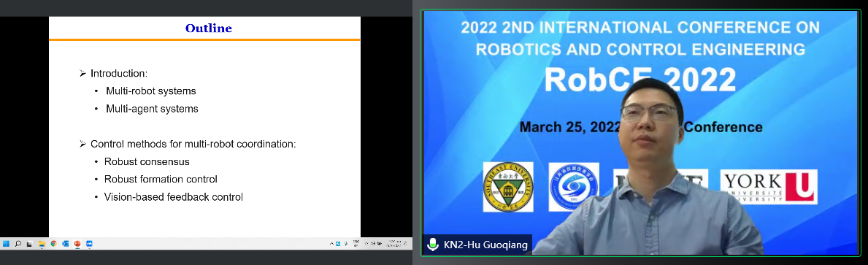868x265 pixels.
Task: Open Task View on the taskbar
Action: pyautogui.click(x=29, y=243)
